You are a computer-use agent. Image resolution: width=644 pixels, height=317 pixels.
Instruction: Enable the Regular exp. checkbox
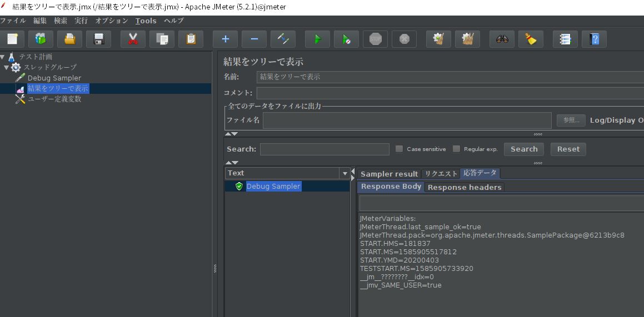456,149
